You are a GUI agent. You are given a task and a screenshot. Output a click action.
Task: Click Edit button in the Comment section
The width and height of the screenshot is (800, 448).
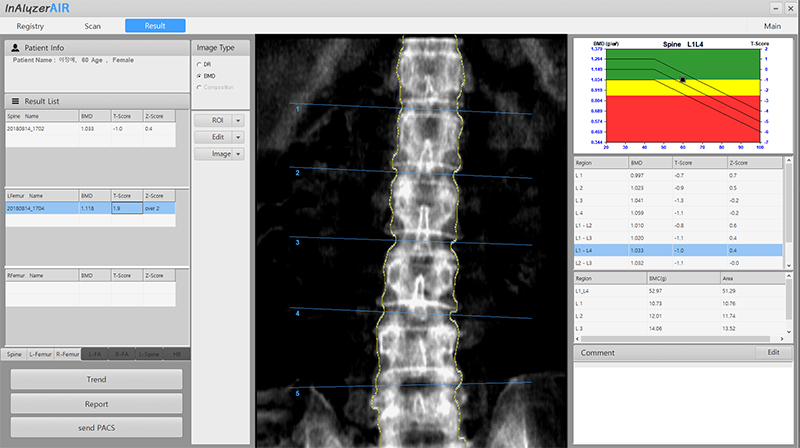772,353
